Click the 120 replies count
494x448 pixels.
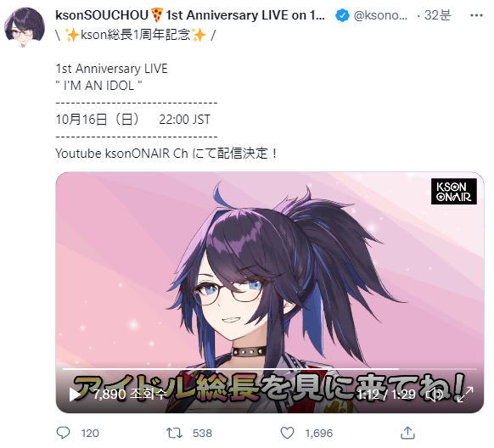tap(90, 434)
